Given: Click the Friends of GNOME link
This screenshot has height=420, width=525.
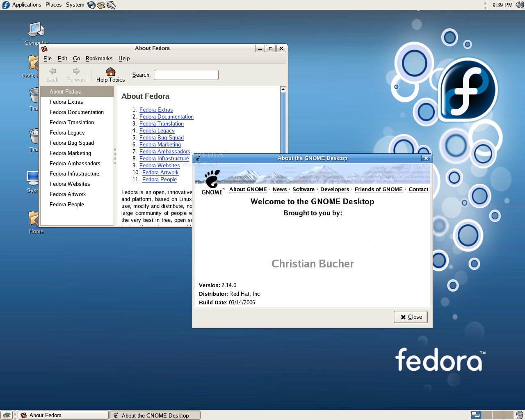Looking at the screenshot, I should point(379,189).
